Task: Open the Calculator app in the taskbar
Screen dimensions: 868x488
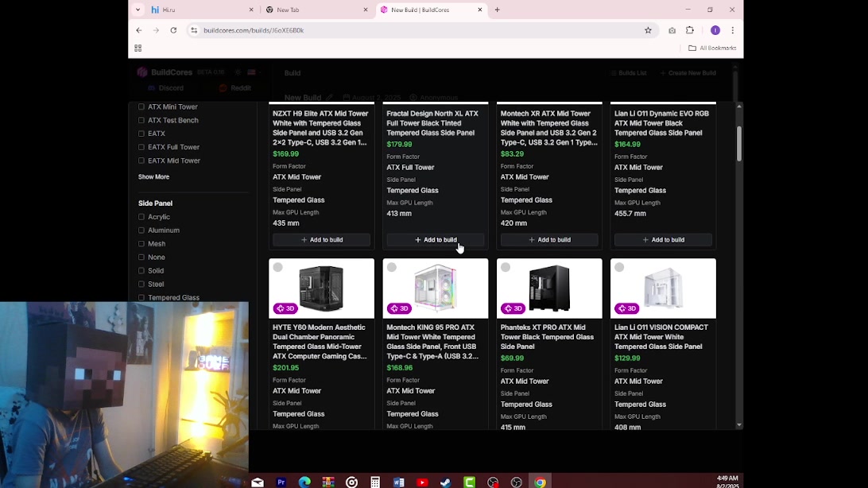Action: pyautogui.click(x=375, y=482)
